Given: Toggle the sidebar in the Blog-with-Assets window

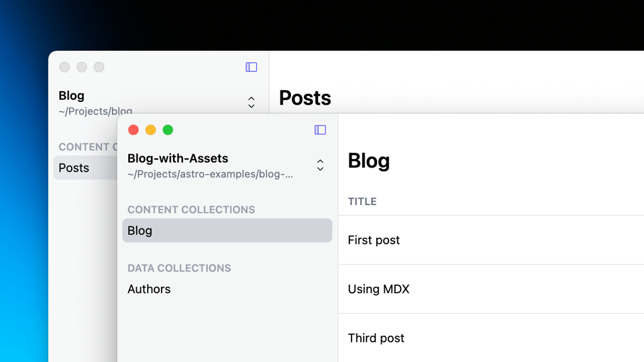Looking at the screenshot, I should click(x=320, y=130).
